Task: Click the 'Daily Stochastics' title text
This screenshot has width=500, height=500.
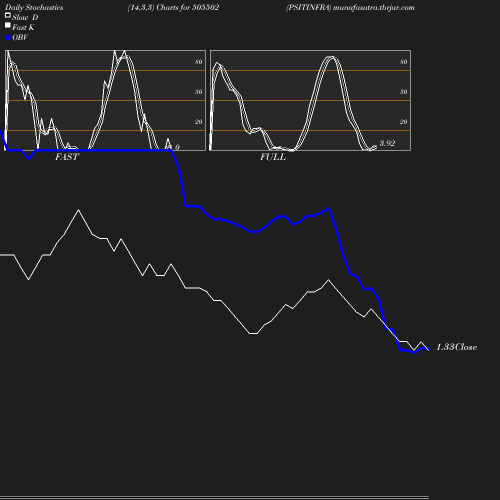Action: point(34,8)
